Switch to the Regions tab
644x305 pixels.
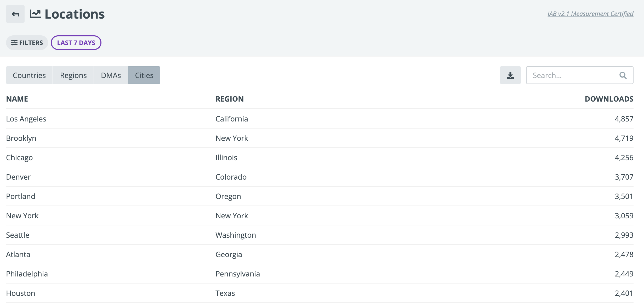pos(73,75)
